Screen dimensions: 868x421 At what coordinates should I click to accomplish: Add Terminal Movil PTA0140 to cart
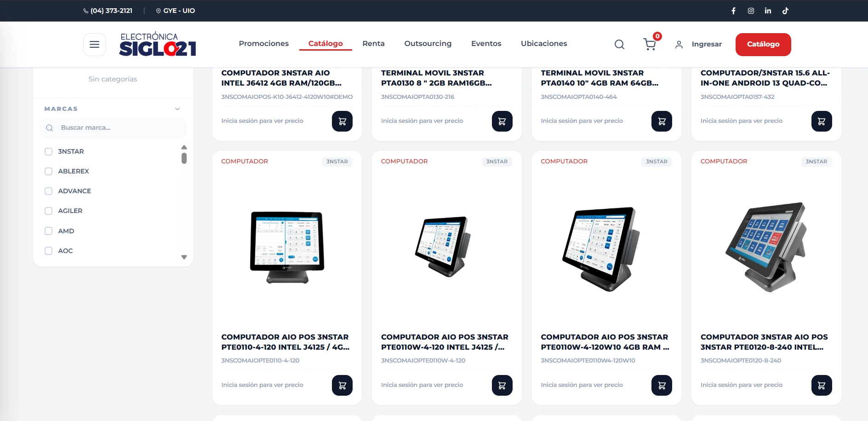click(662, 121)
